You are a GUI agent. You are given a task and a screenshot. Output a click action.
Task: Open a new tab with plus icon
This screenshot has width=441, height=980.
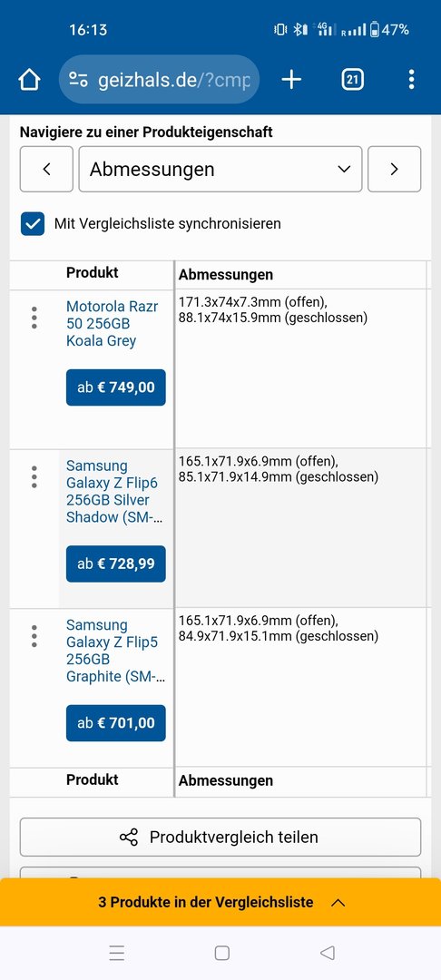[291, 79]
